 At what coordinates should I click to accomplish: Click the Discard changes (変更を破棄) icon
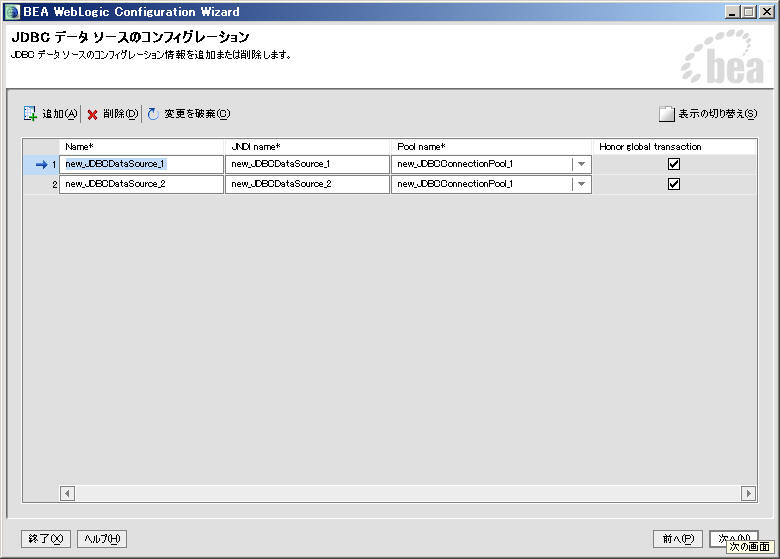point(153,114)
